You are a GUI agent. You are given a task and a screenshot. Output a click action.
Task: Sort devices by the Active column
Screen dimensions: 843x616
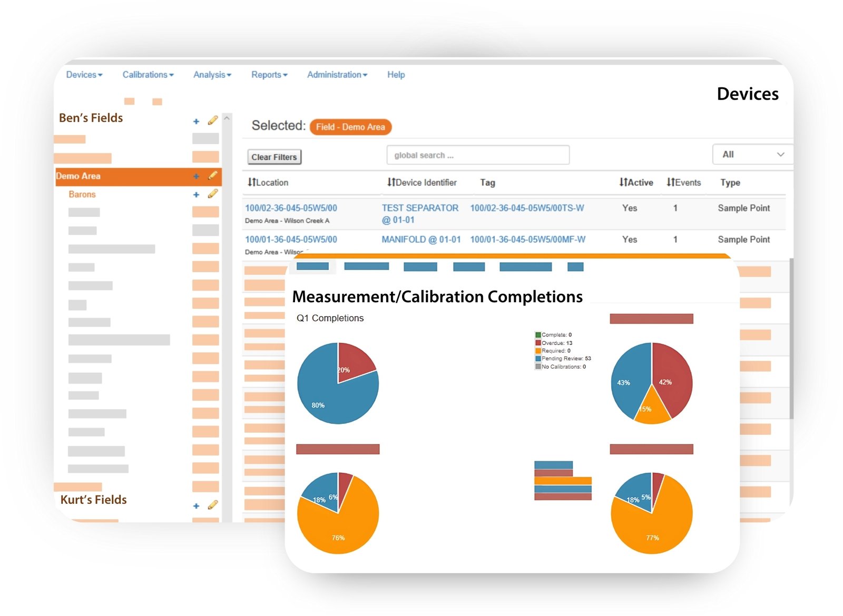tap(635, 183)
